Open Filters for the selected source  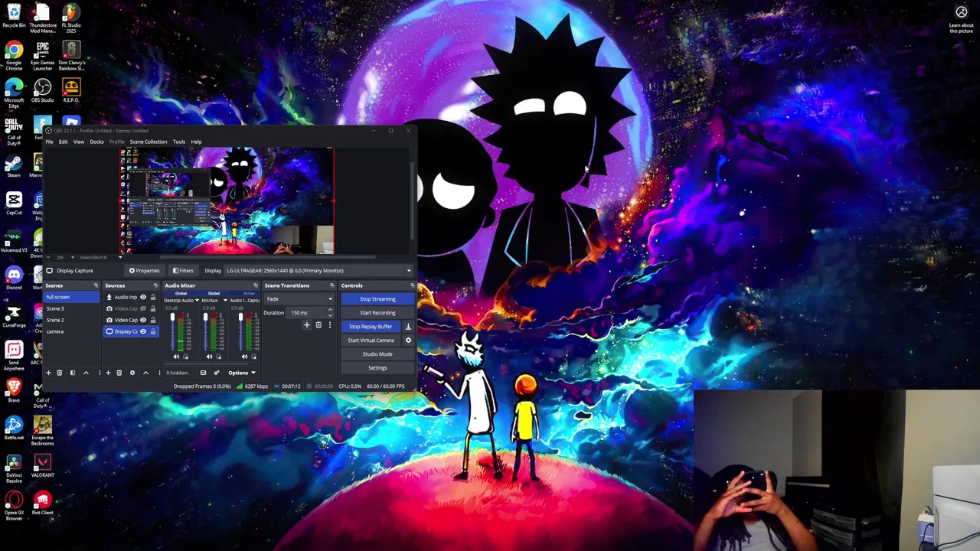point(183,271)
